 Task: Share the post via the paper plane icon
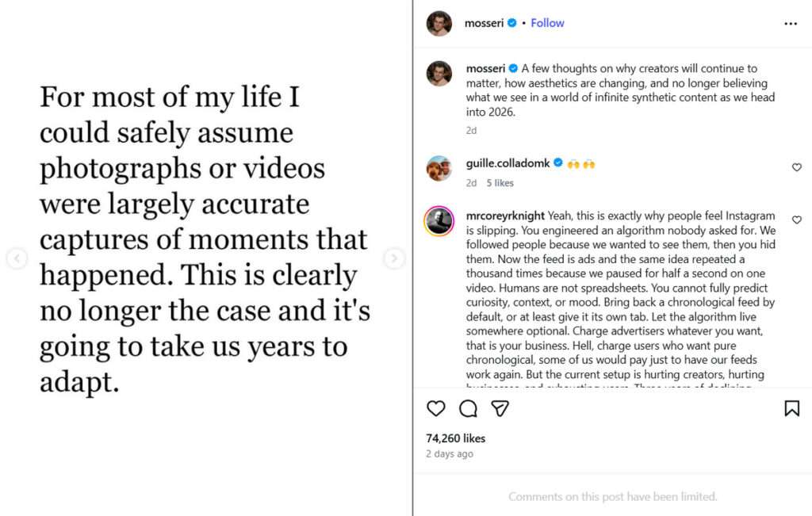point(500,408)
